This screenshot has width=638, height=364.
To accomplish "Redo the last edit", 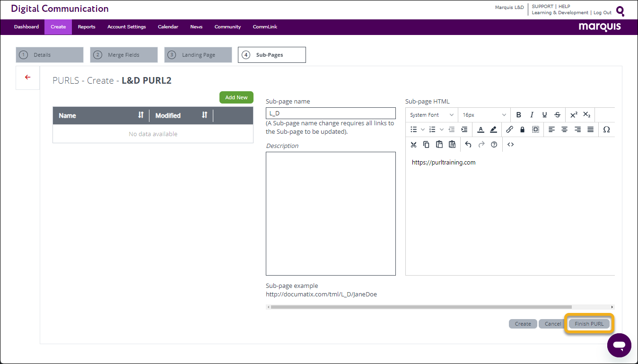I will tap(481, 145).
